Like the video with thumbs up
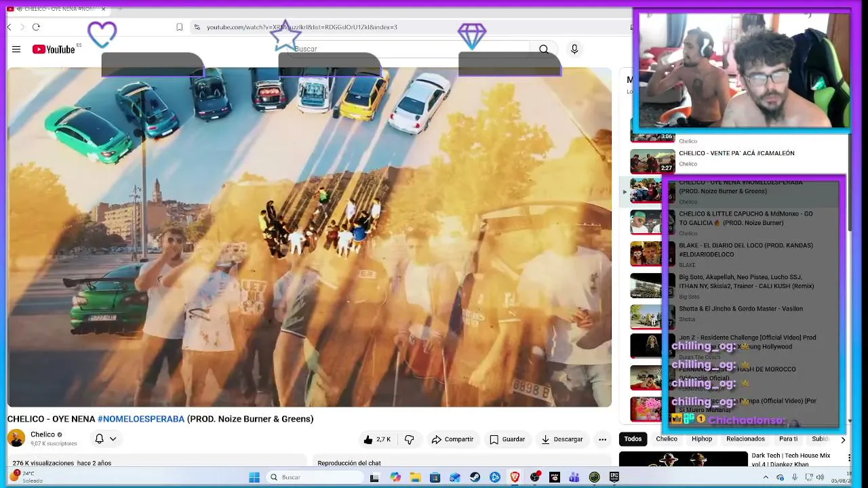This screenshot has width=868, height=488. click(x=377, y=439)
